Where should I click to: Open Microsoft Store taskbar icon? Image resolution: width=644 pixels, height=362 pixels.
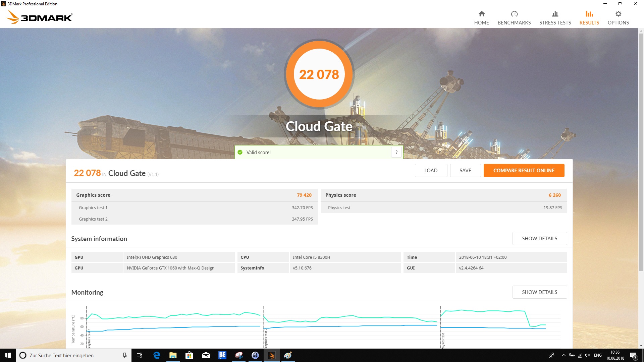coord(190,355)
